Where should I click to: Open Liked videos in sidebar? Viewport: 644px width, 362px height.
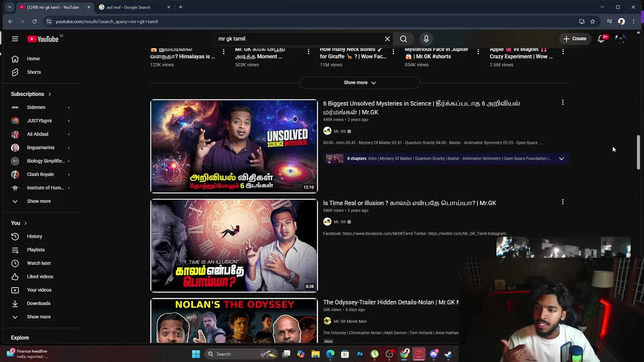(x=40, y=277)
